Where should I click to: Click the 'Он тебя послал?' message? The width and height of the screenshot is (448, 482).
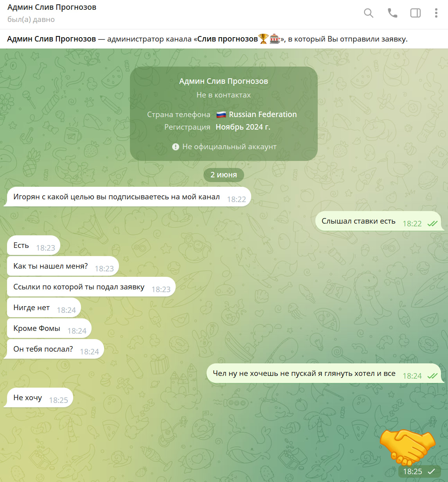pos(55,349)
